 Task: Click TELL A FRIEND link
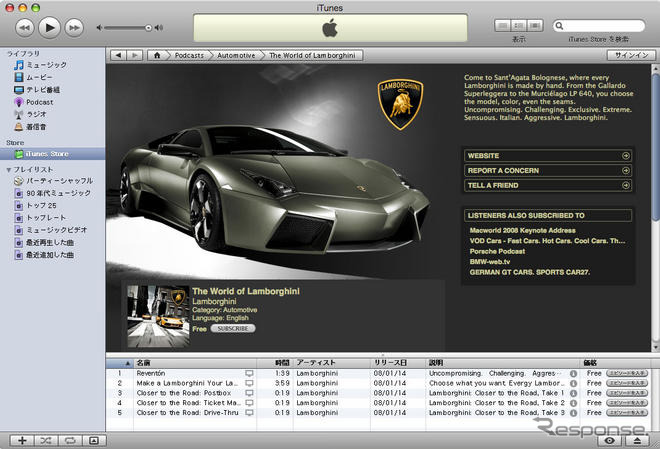(x=547, y=185)
